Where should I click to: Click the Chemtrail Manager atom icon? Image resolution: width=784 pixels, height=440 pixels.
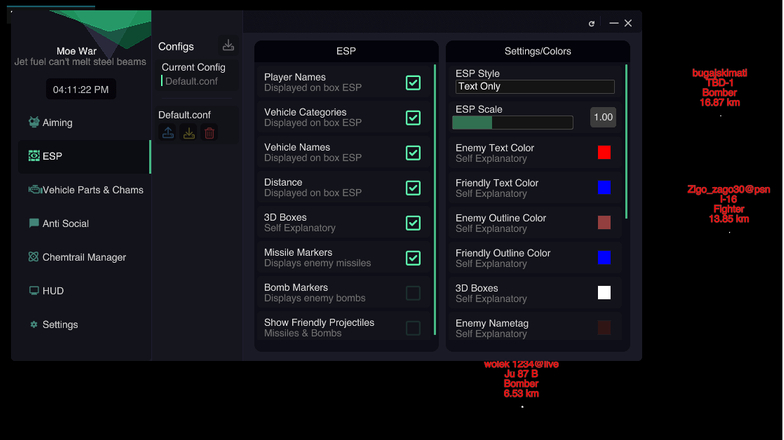pyautogui.click(x=34, y=257)
